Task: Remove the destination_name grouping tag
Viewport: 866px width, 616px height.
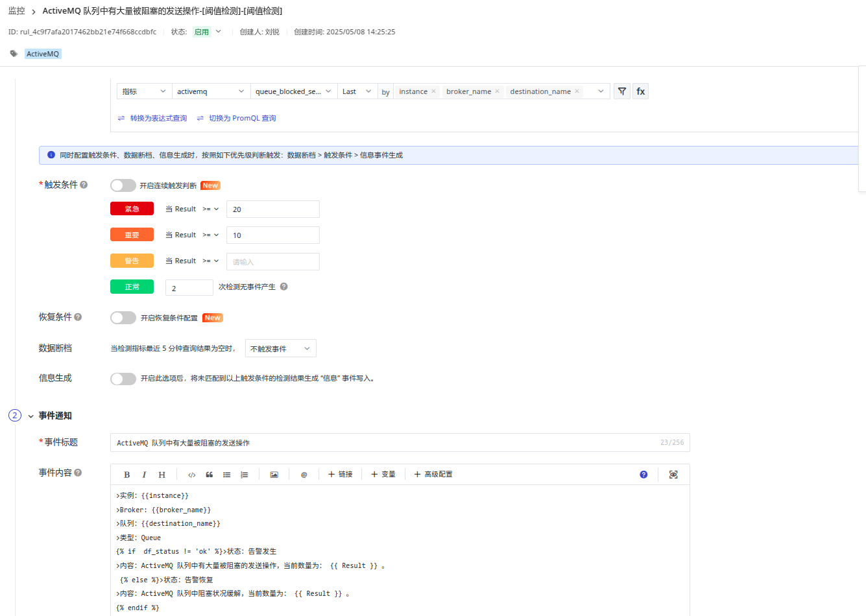Action: coord(577,91)
